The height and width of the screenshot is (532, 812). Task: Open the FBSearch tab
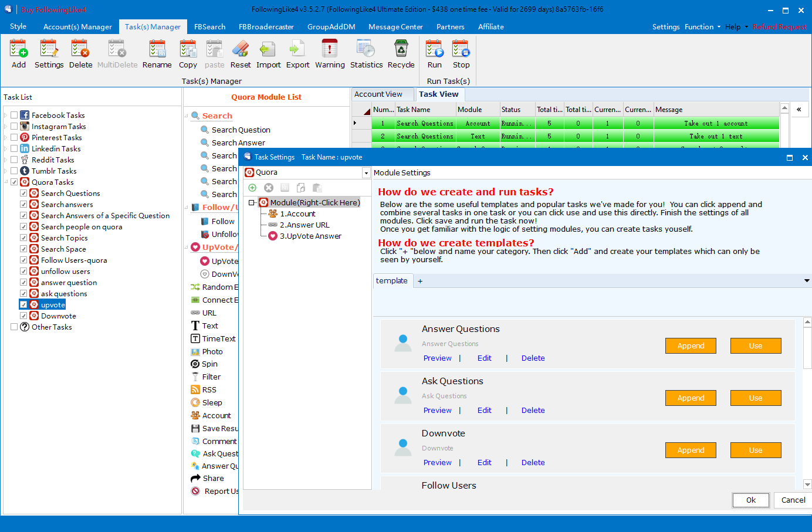tap(210, 27)
